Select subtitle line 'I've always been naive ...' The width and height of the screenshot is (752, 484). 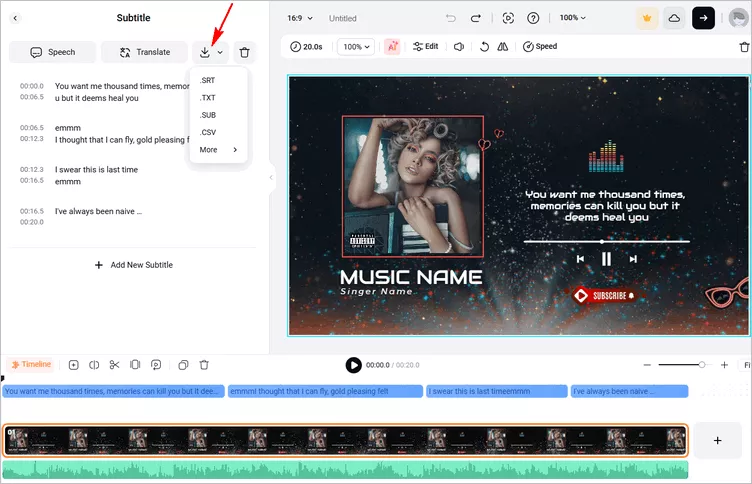click(98, 211)
